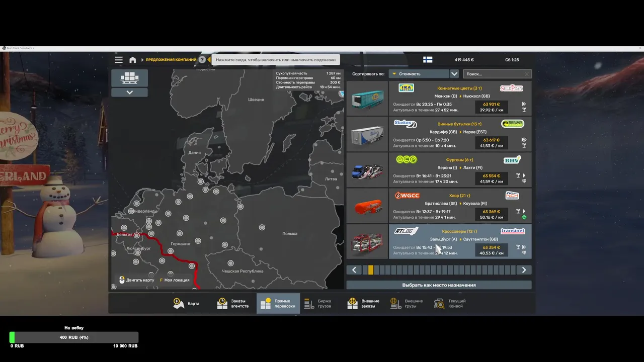Open the Внешние грузы tab
The image size is (644, 362).
point(407,304)
